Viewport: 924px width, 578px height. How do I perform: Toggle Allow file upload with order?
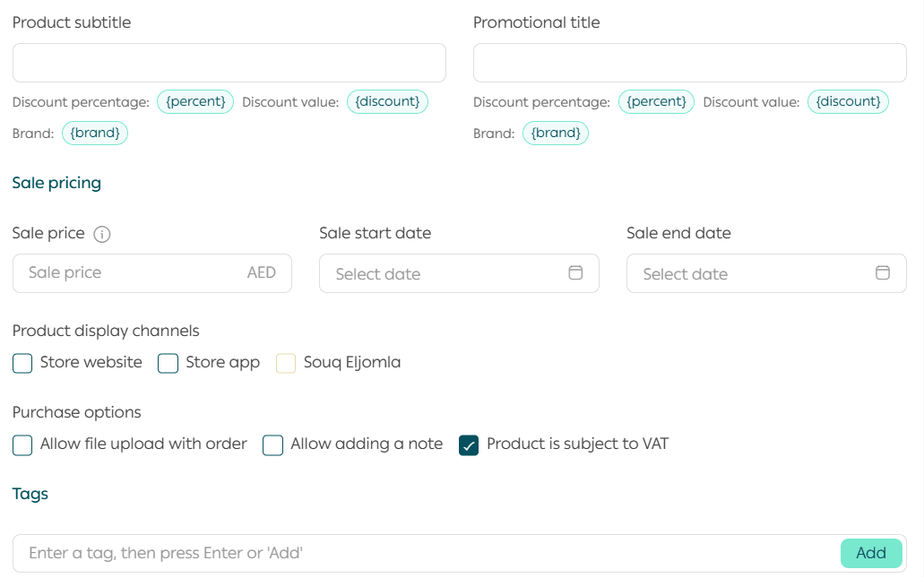pos(22,444)
